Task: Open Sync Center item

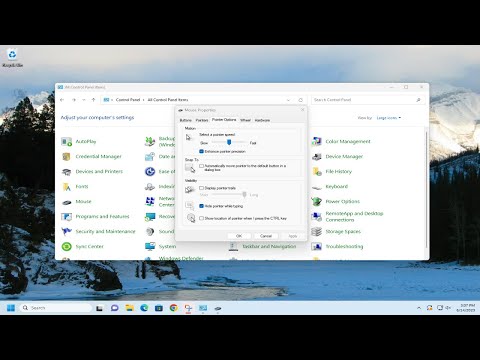Action: 82,246
